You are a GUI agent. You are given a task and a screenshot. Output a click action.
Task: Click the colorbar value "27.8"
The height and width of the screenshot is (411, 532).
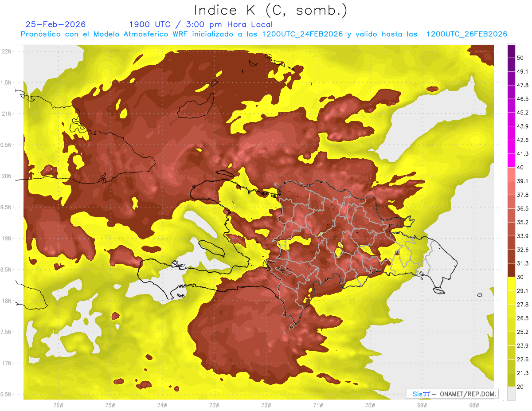(x=523, y=304)
